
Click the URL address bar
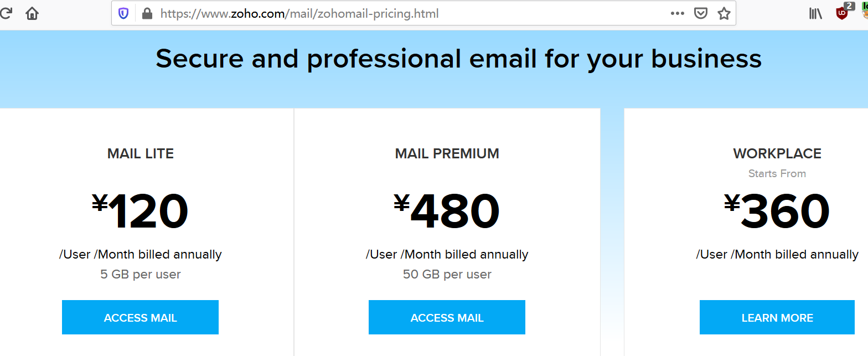pos(387,13)
